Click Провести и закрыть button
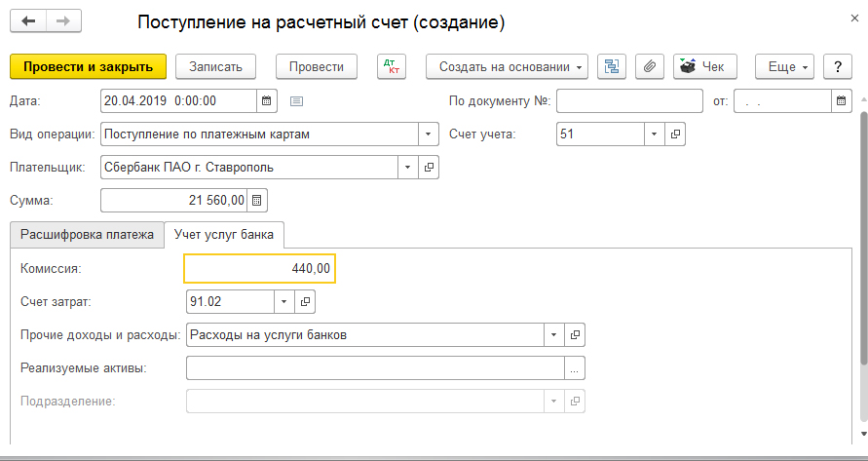This screenshot has width=868, height=461. coord(89,67)
